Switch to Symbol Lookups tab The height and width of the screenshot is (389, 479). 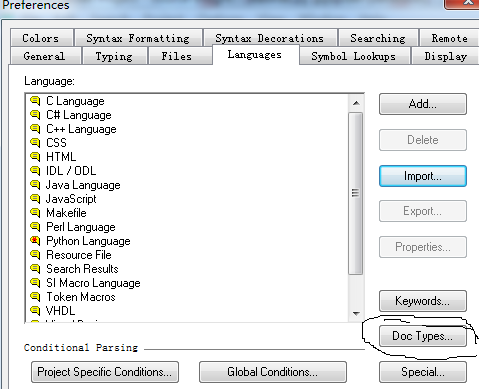354,56
